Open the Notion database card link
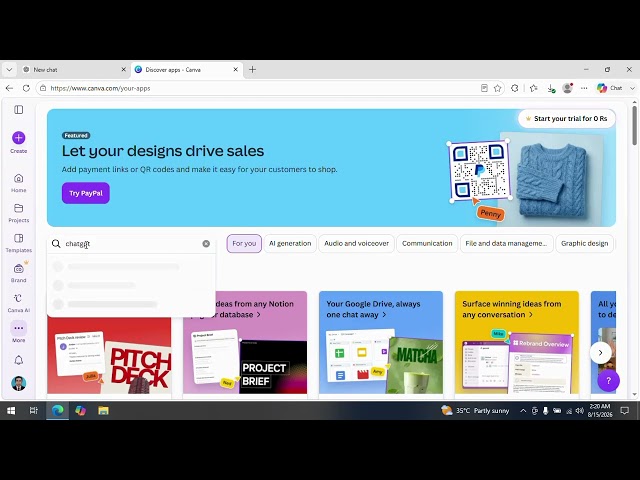640x480 pixels. (259, 309)
